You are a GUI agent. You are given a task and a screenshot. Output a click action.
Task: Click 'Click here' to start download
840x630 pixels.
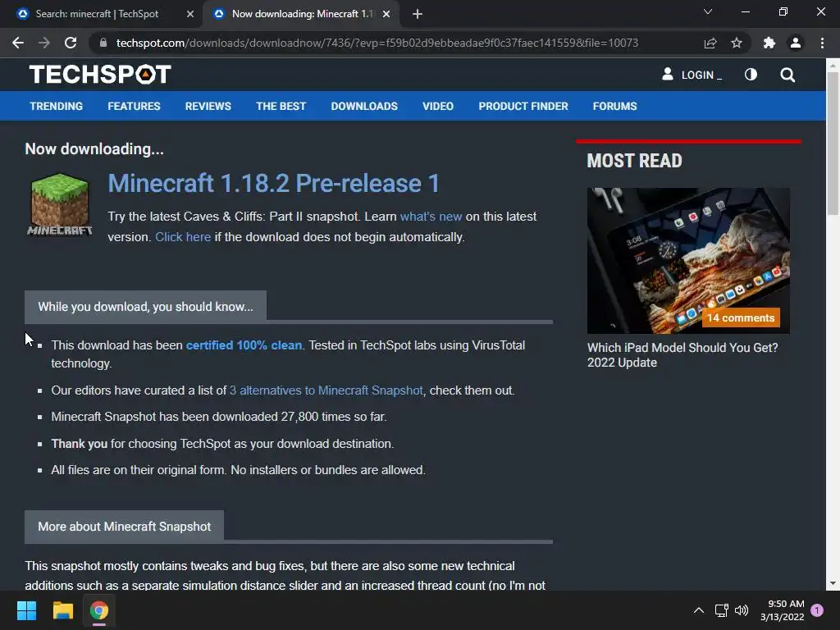pos(183,237)
